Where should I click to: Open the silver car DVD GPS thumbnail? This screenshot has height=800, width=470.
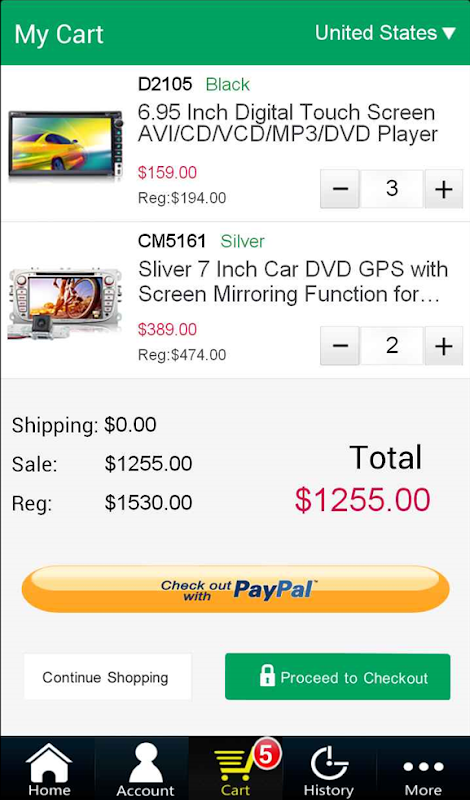(x=65, y=302)
